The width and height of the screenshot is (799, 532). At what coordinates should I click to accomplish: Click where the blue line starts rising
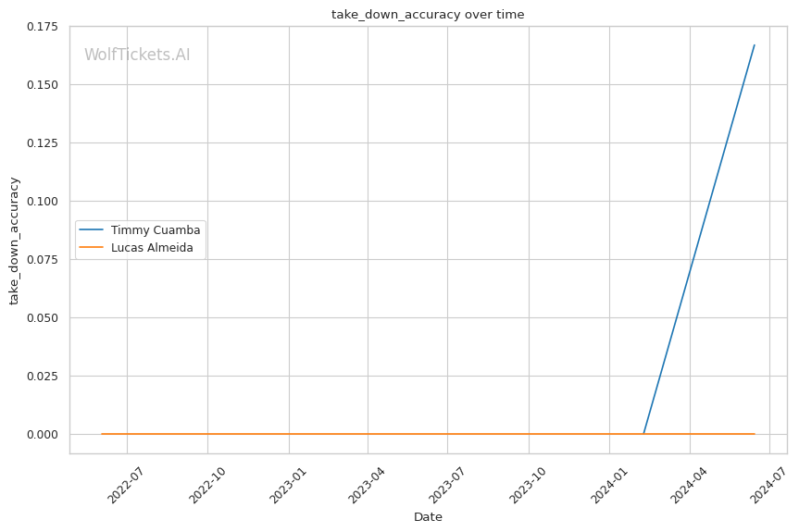pos(644,433)
